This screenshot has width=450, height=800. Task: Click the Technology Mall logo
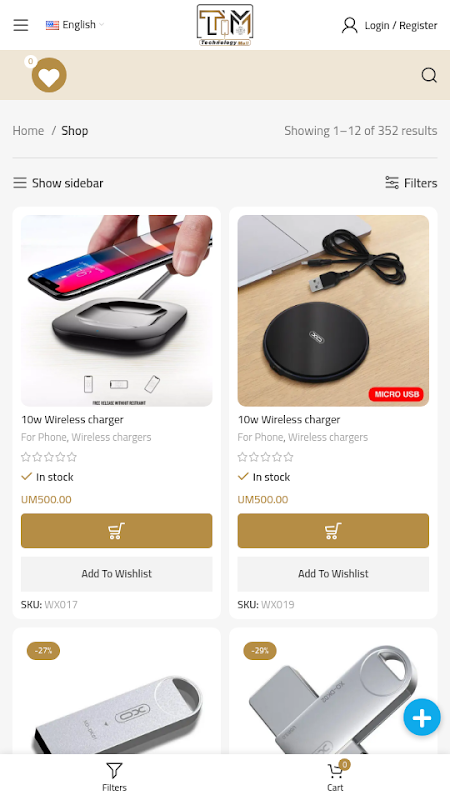[x=225, y=25]
